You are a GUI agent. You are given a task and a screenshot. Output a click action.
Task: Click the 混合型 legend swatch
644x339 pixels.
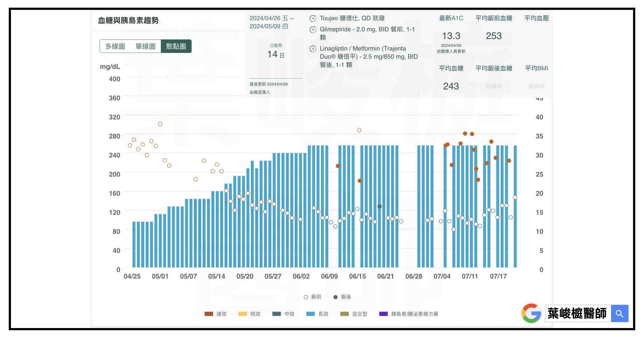click(345, 314)
